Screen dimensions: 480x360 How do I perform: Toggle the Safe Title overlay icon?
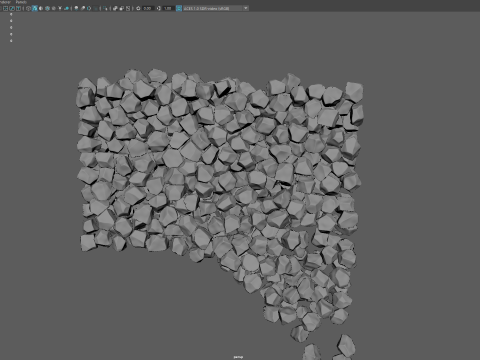click(x=18, y=8)
